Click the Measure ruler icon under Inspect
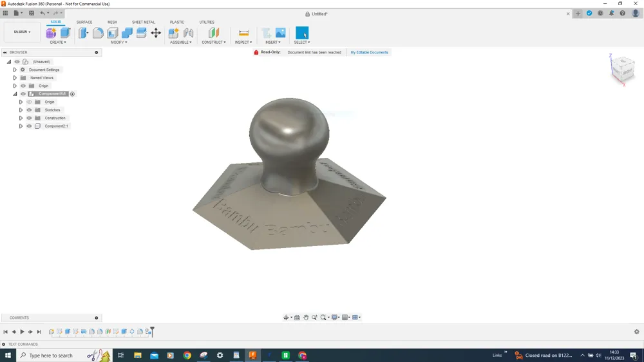644x362 pixels. pyautogui.click(x=243, y=33)
